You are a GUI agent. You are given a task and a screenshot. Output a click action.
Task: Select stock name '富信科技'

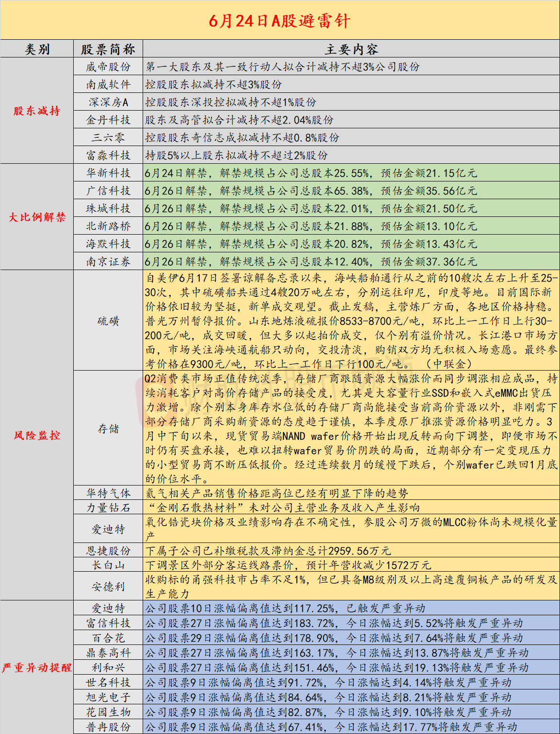coord(108,623)
